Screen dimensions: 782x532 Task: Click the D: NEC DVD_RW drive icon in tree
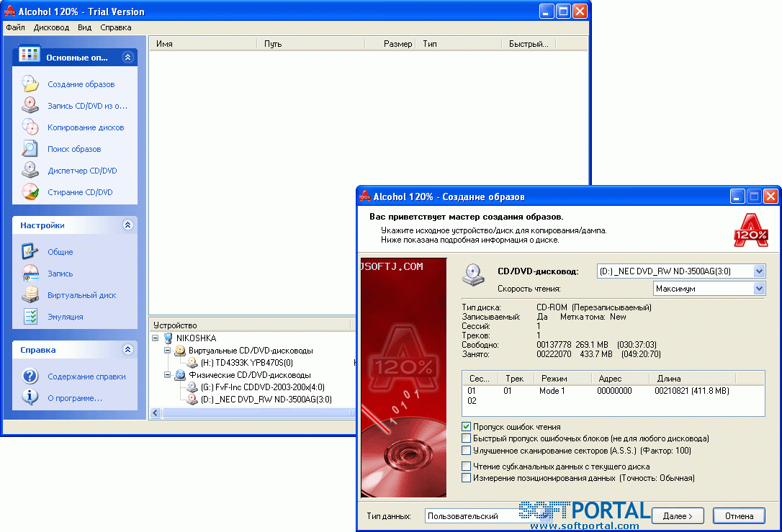tap(192, 400)
